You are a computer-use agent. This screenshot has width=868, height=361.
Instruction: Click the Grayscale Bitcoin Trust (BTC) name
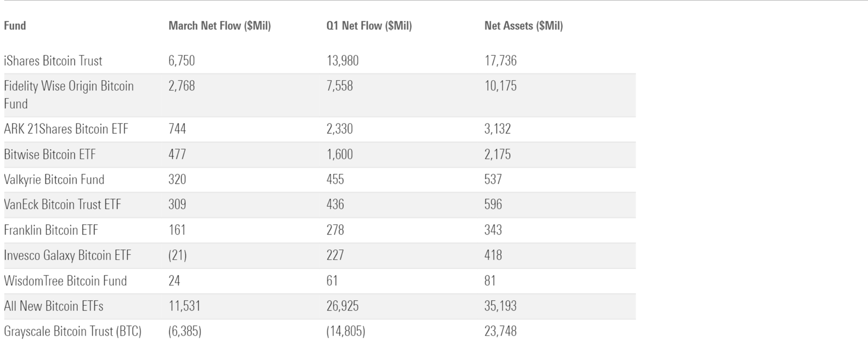pyautogui.click(x=73, y=331)
